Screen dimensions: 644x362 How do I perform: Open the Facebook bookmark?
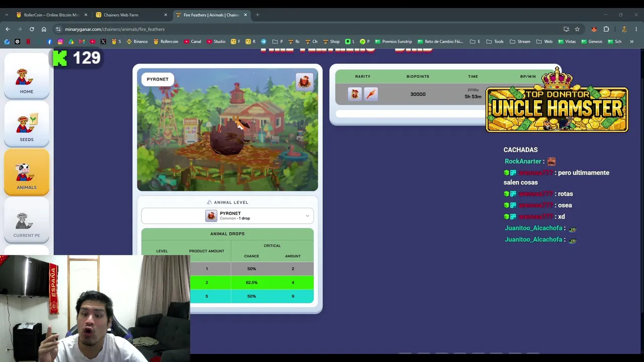pyautogui.click(x=49, y=42)
